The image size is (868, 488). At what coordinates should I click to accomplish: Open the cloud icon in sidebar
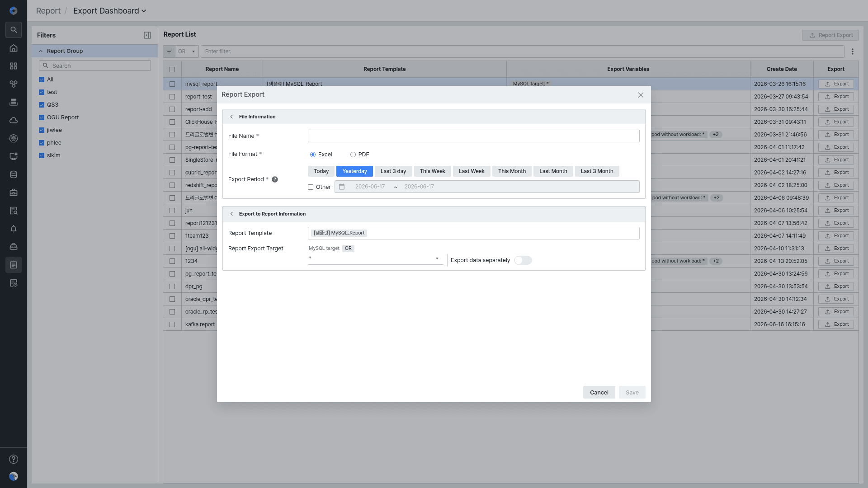click(x=14, y=120)
